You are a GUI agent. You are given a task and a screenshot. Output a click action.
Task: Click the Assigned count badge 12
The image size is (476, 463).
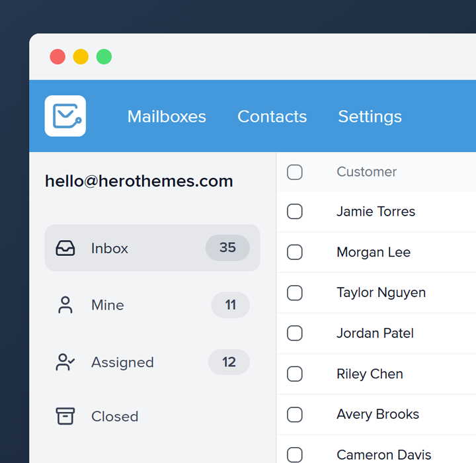tap(229, 362)
